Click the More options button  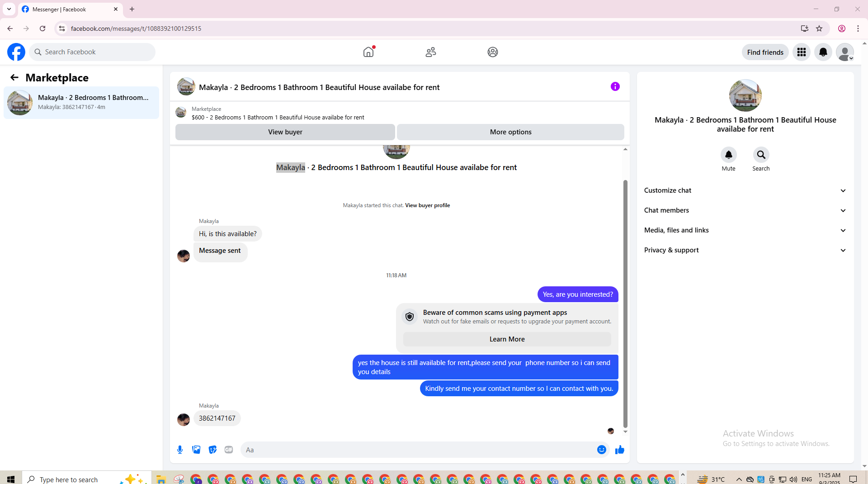pyautogui.click(x=510, y=132)
